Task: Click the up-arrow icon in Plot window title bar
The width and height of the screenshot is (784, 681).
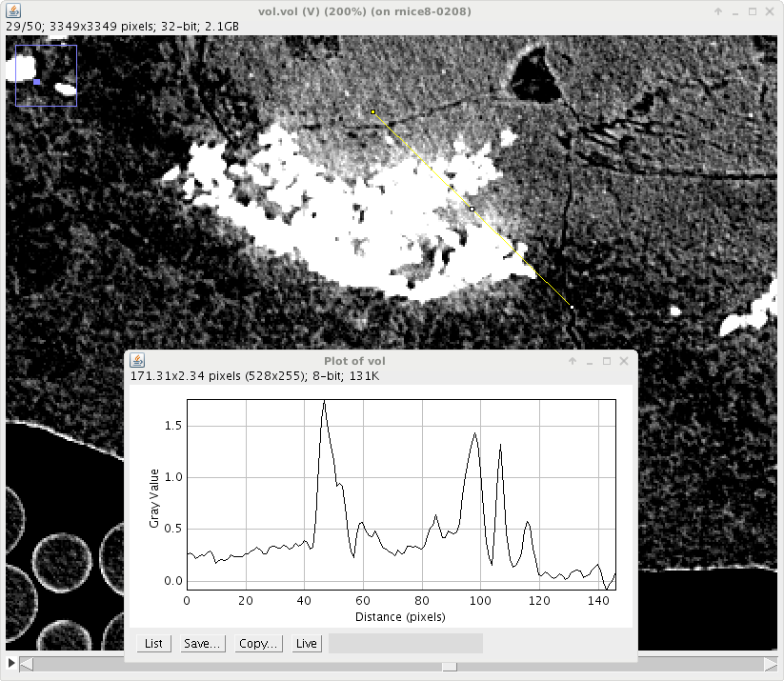Action: click(573, 361)
